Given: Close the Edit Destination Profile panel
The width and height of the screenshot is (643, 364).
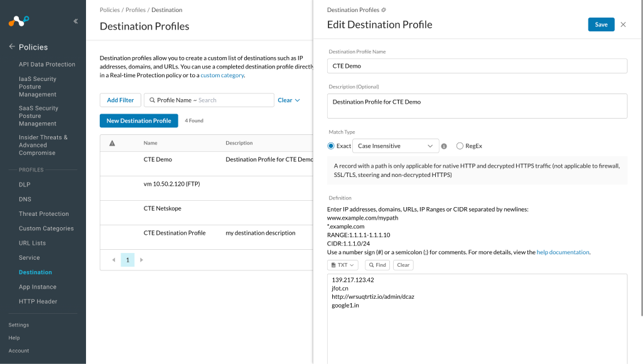Looking at the screenshot, I should [624, 24].
